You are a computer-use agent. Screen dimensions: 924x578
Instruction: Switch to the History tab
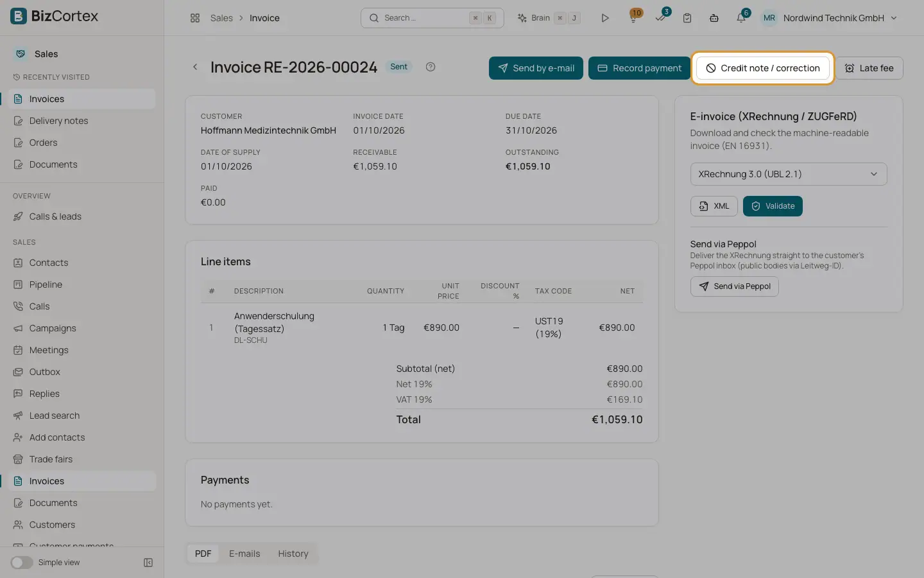pos(293,554)
